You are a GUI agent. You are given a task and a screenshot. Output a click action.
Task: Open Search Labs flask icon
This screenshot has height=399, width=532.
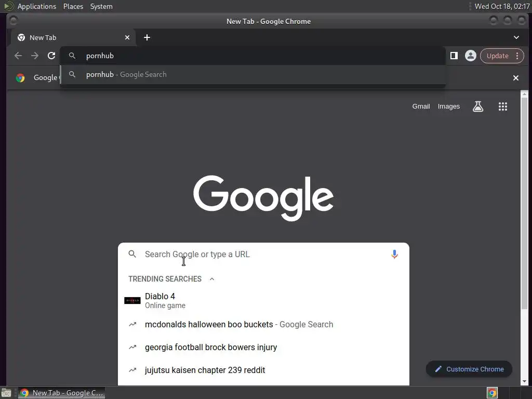pos(478,107)
